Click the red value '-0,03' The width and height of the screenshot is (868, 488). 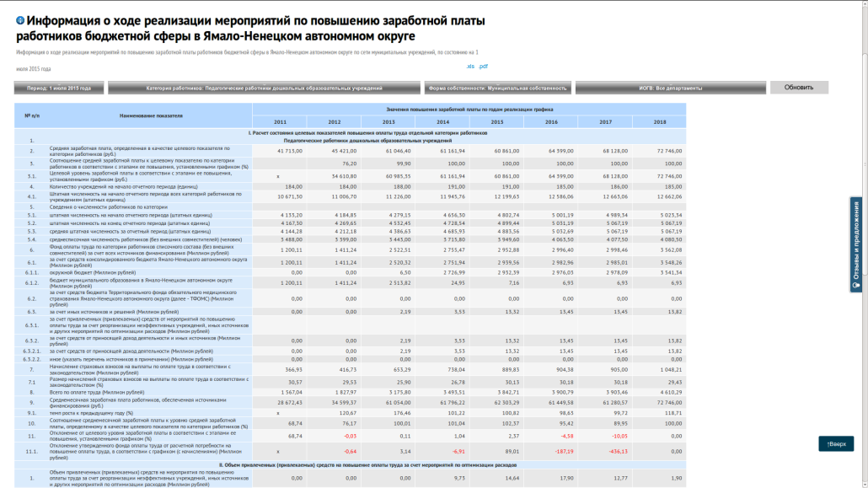(x=350, y=436)
